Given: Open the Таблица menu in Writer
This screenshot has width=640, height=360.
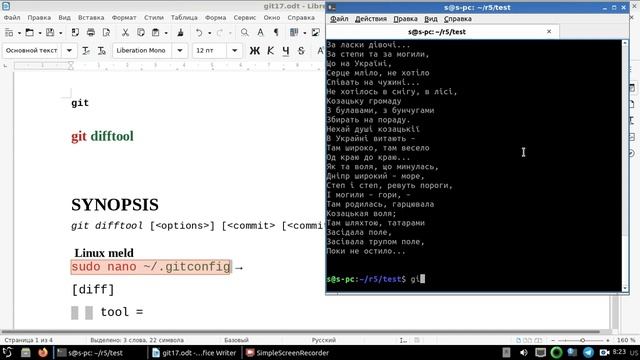Looking at the screenshot, I should pos(184,18).
